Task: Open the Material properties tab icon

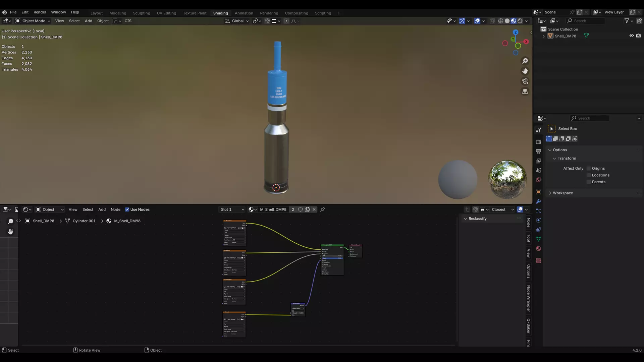Action: [538, 249]
